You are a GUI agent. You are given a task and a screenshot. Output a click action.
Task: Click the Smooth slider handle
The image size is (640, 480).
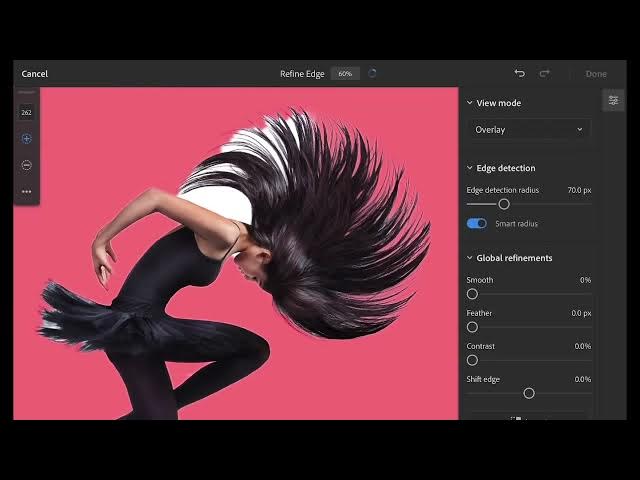point(472,294)
